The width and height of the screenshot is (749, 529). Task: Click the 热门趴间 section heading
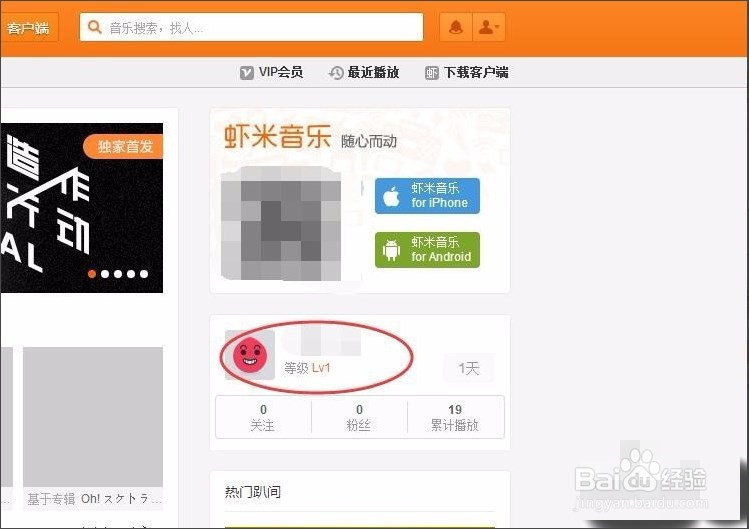point(253,492)
